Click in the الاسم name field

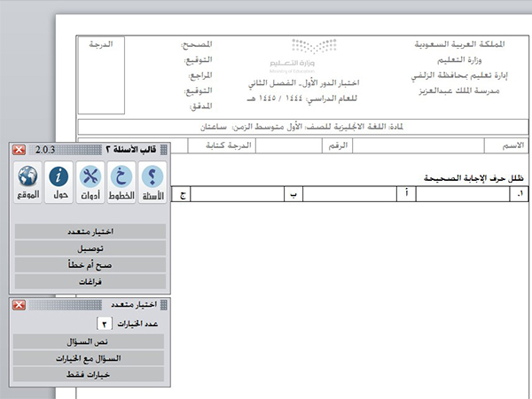(443, 145)
